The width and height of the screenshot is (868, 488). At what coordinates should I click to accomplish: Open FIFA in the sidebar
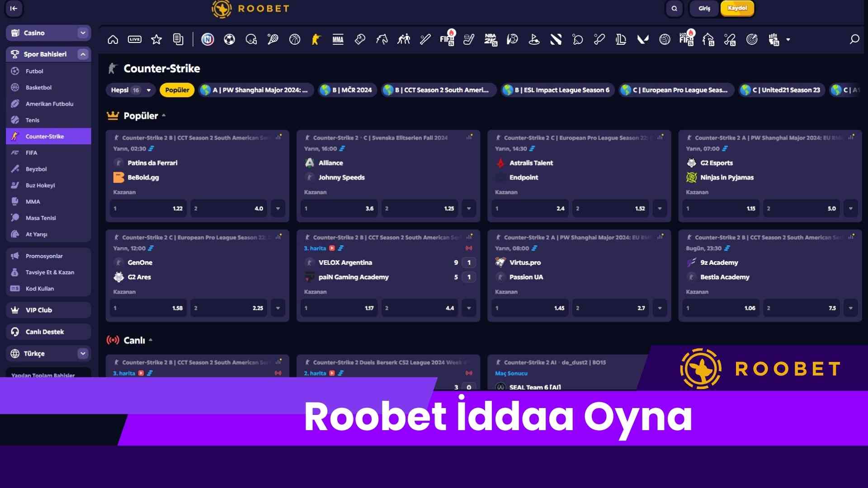pos(48,153)
